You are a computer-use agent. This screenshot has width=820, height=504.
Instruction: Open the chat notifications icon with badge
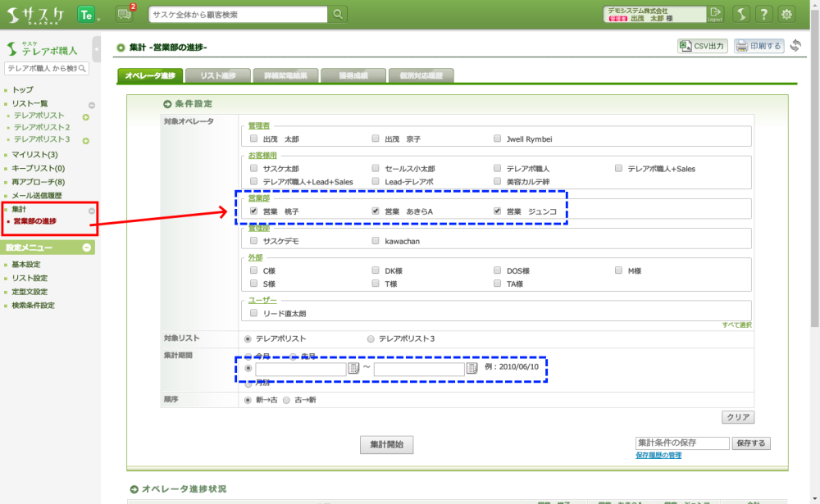coord(125,14)
